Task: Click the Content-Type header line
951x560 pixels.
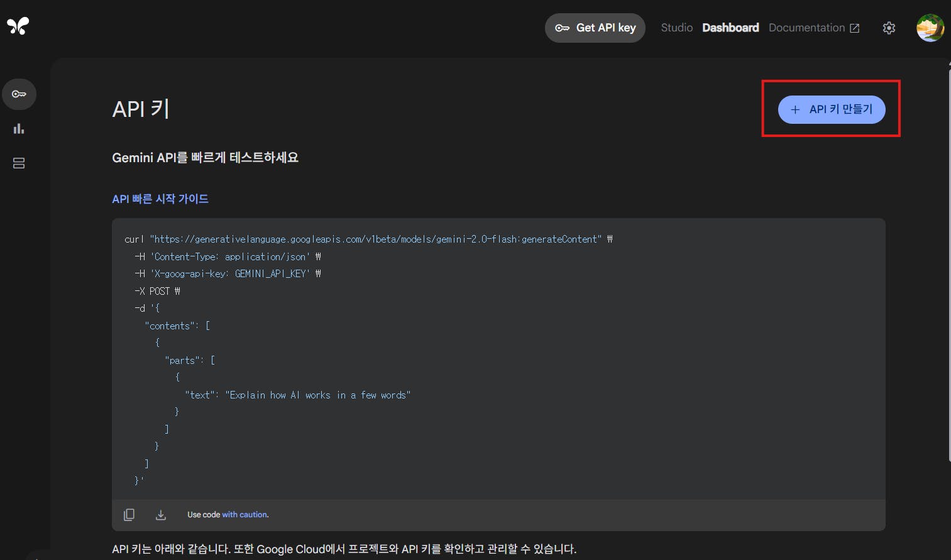Action: (228, 256)
